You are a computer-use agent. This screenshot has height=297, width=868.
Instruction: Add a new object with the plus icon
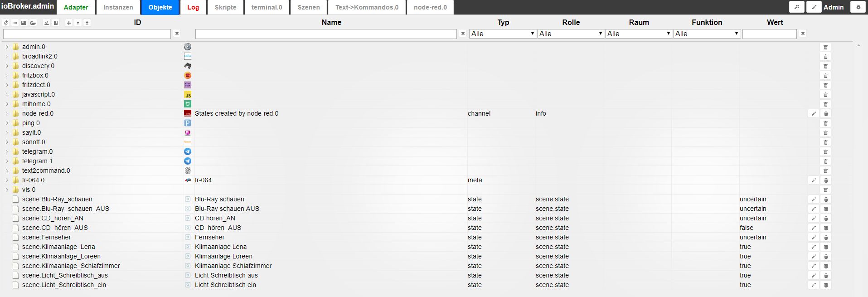(x=69, y=23)
